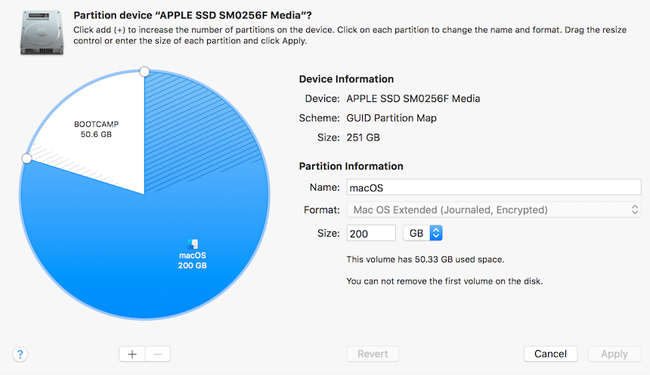The width and height of the screenshot is (650, 375).
Task: Click the top resize handle on pie chart
Action: 144,72
